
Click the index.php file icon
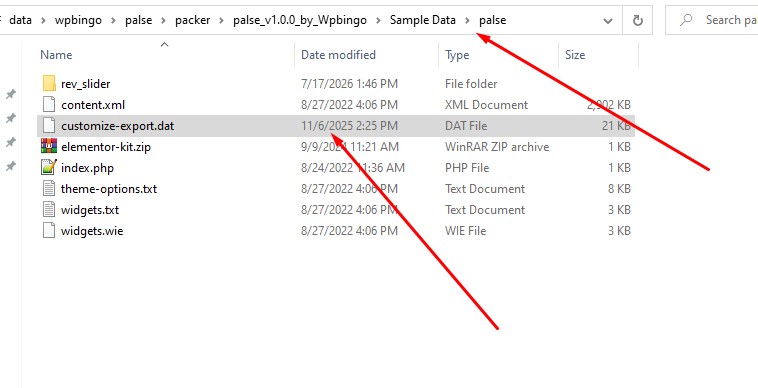[49, 168]
